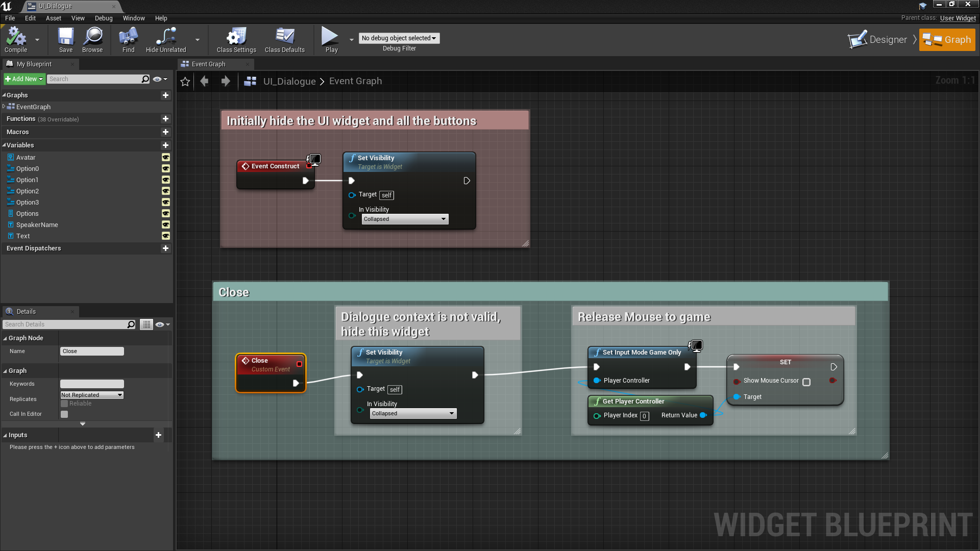
Task: Toggle Option2 variable visibility
Action: pos(166,191)
